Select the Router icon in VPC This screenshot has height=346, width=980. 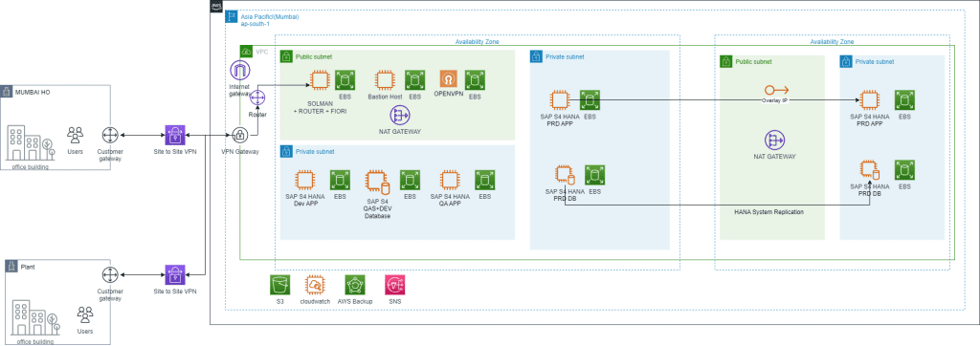[x=257, y=98]
